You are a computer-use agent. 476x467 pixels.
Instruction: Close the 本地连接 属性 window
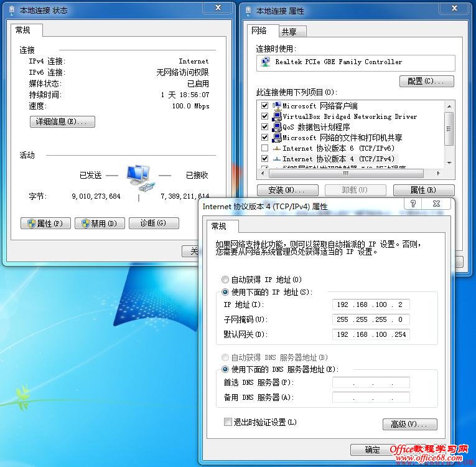click(x=454, y=8)
